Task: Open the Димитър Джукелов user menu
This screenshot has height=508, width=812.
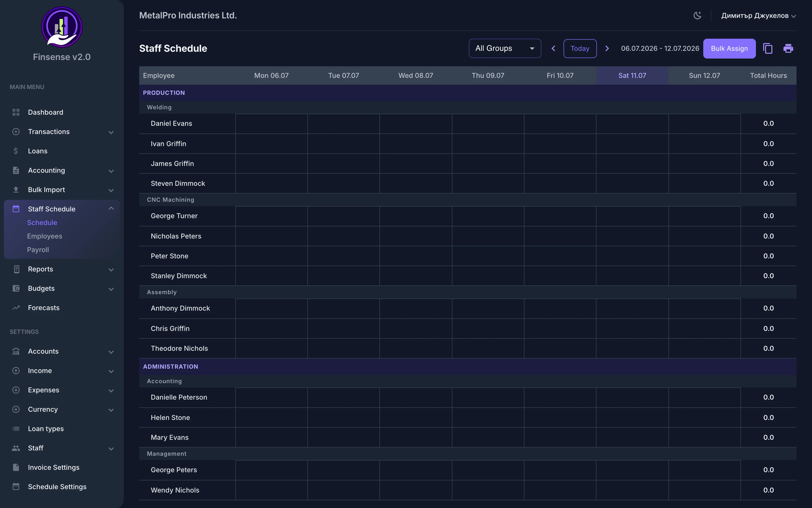Action: click(x=758, y=15)
